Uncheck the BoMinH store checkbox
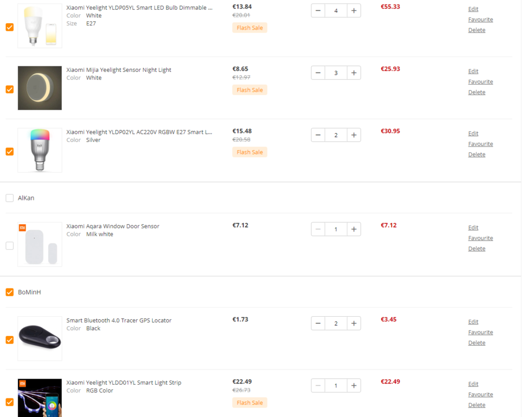Screen dimensions: 532x417 9,292
